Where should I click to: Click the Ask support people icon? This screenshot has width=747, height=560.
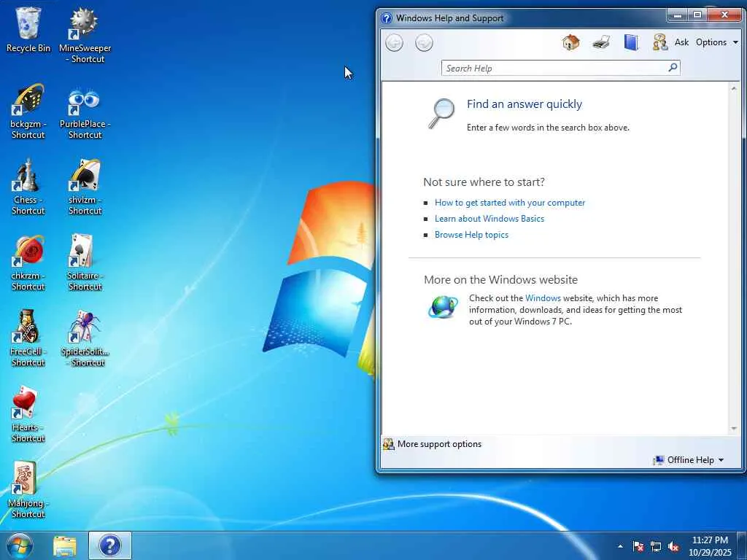pyautogui.click(x=659, y=42)
